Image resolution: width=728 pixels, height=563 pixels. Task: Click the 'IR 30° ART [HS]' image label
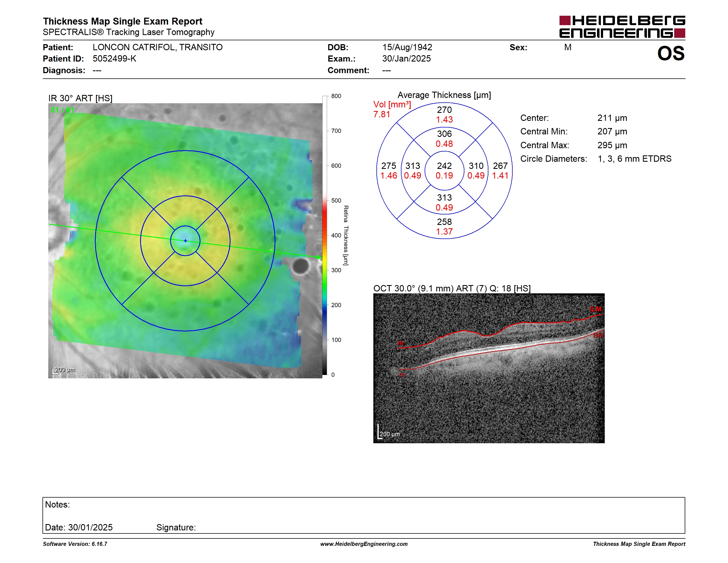pos(80,99)
